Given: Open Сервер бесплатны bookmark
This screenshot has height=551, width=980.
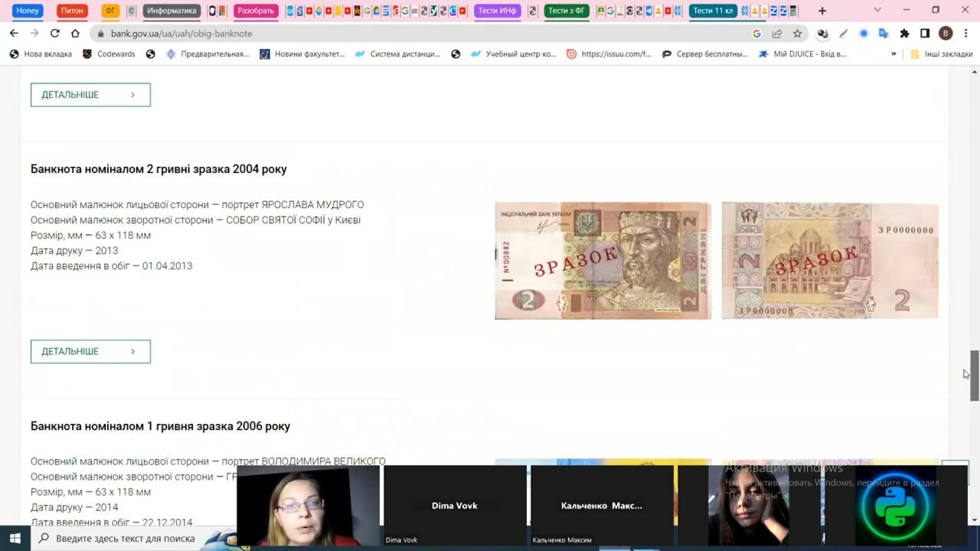Looking at the screenshot, I should (704, 54).
